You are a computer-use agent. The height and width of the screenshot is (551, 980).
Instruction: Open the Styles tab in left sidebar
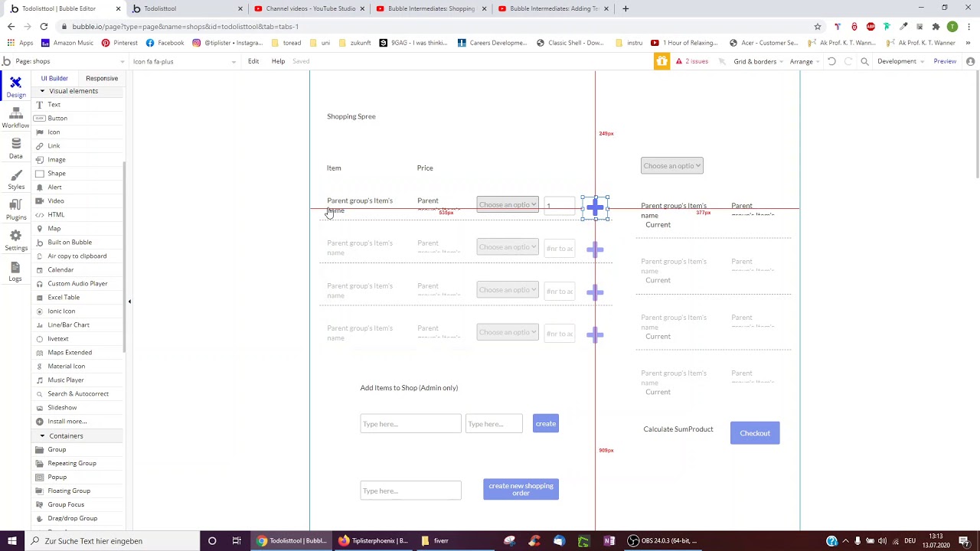(x=15, y=179)
